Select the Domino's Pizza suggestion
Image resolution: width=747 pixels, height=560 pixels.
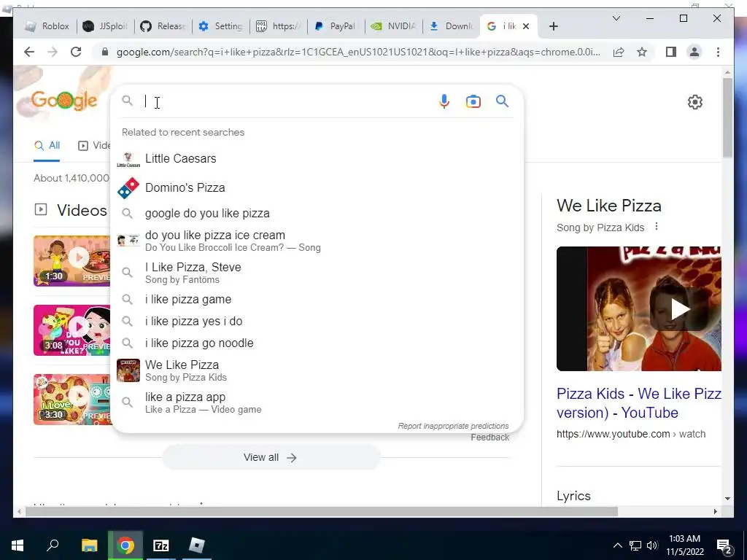pyautogui.click(x=317, y=187)
